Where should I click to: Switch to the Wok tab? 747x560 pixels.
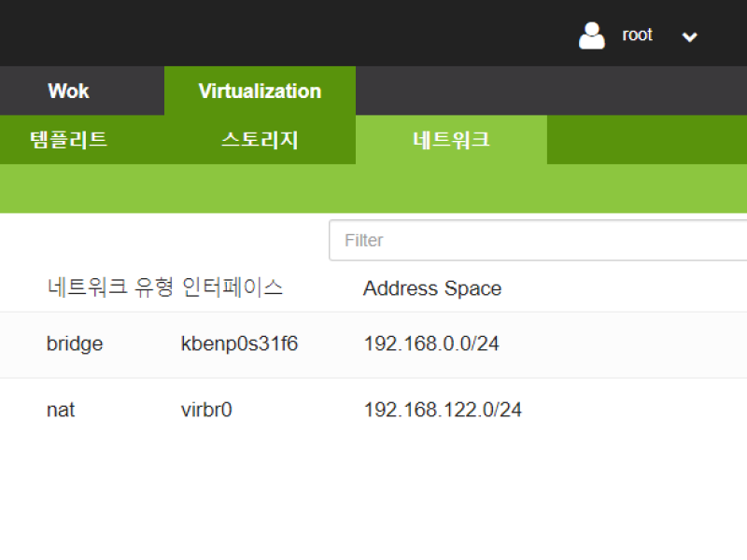68,91
